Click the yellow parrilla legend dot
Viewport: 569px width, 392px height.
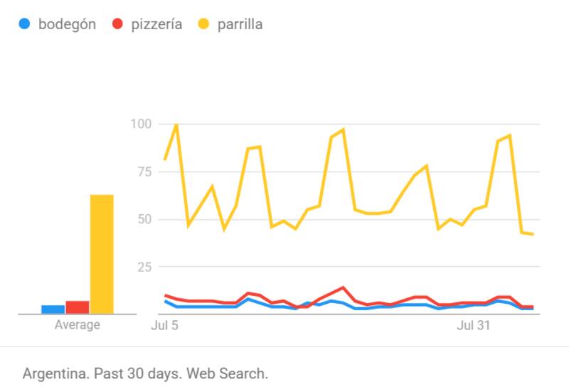(x=204, y=24)
